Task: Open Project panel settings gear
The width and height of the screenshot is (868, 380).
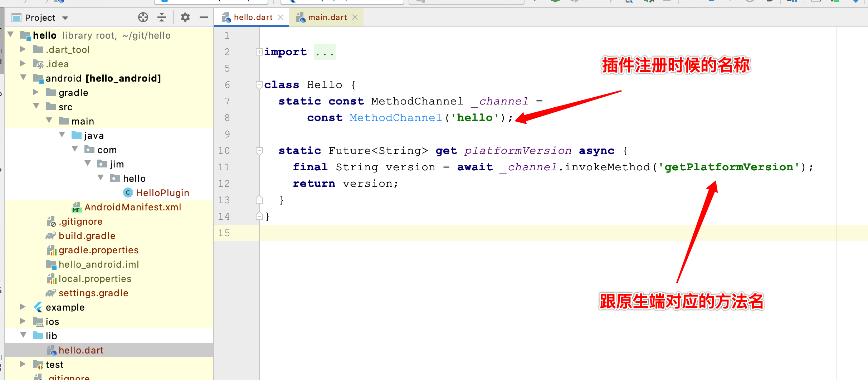Action: click(x=185, y=17)
